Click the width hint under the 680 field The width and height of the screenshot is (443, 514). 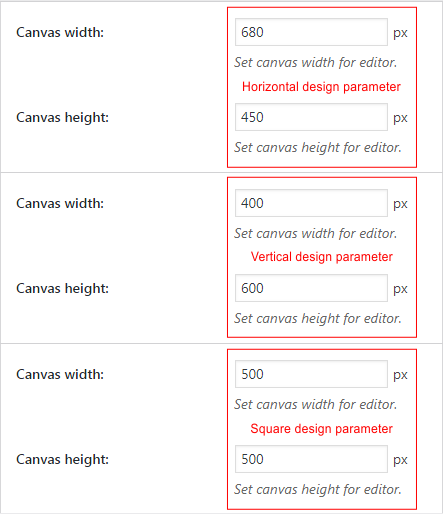click(316, 62)
